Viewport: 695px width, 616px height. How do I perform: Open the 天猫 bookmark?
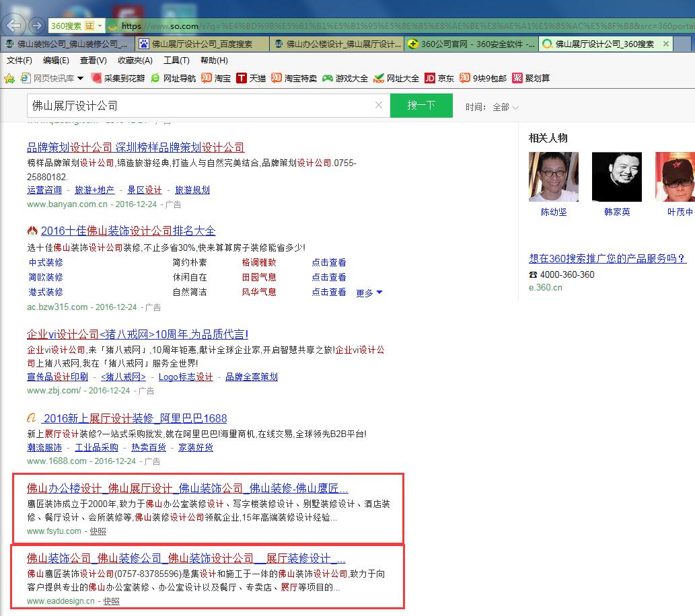(251, 79)
